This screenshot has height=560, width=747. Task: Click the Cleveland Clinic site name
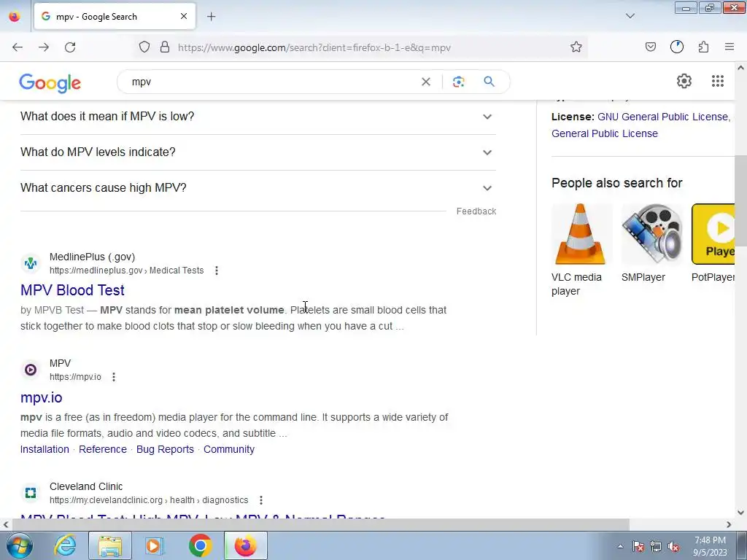click(x=86, y=486)
